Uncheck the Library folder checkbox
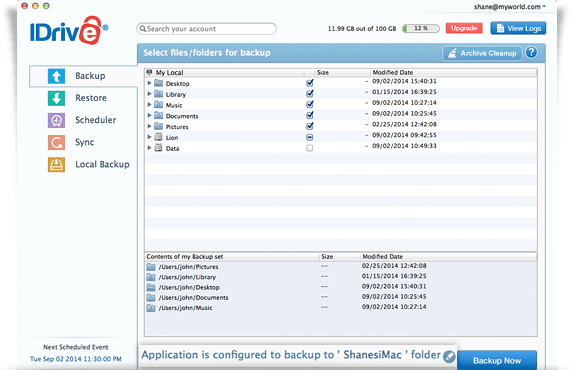574x370 pixels. [x=310, y=94]
